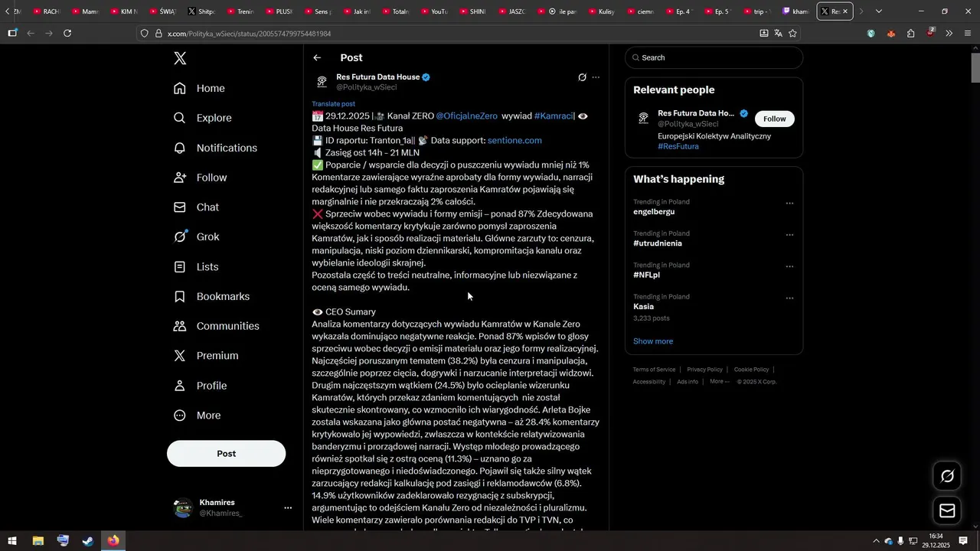The image size is (980, 551).
Task: Click Khamires profile avatar
Action: pyautogui.click(x=183, y=508)
